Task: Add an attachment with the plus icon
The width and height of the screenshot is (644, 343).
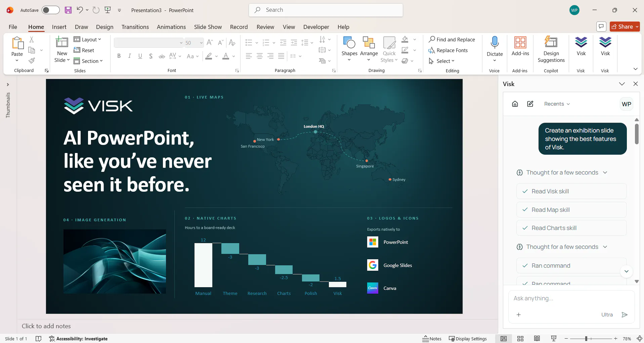Action: point(519,315)
